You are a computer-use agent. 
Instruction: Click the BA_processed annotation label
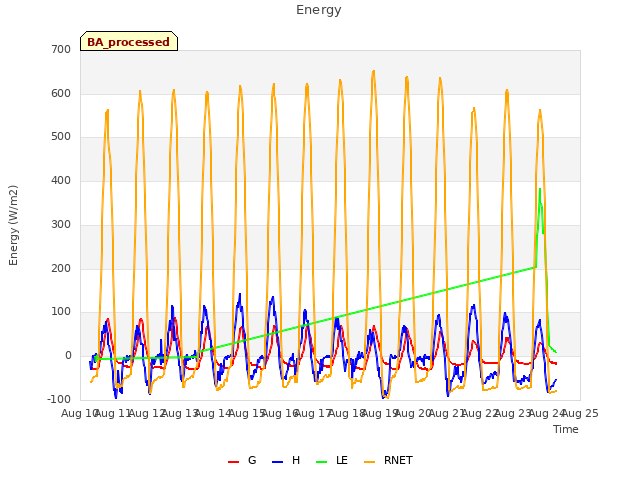tap(129, 42)
